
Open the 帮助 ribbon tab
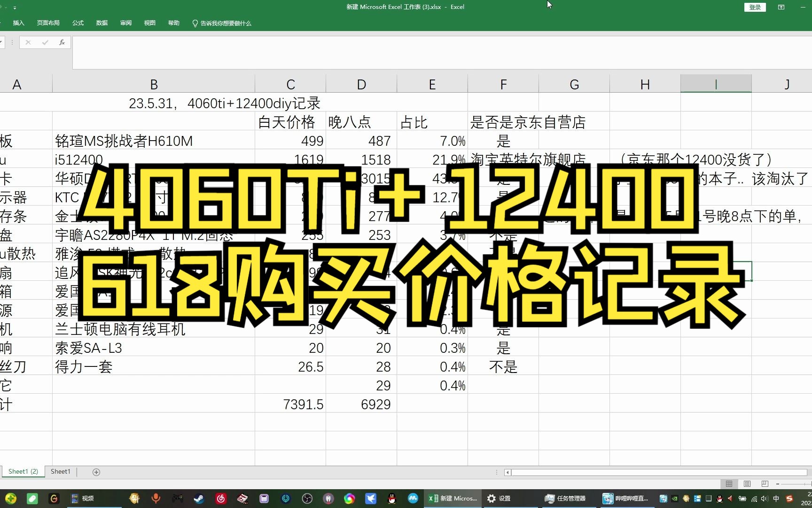tap(174, 23)
